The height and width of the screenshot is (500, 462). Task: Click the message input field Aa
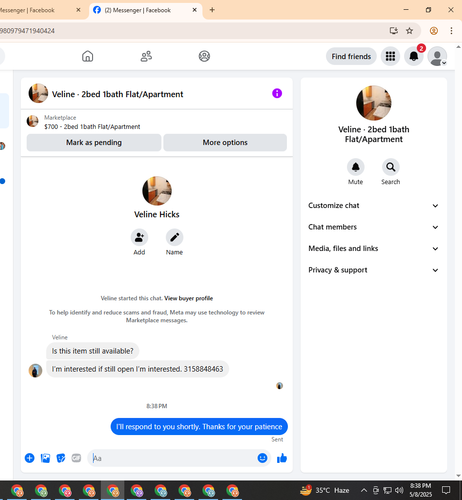(x=173, y=458)
